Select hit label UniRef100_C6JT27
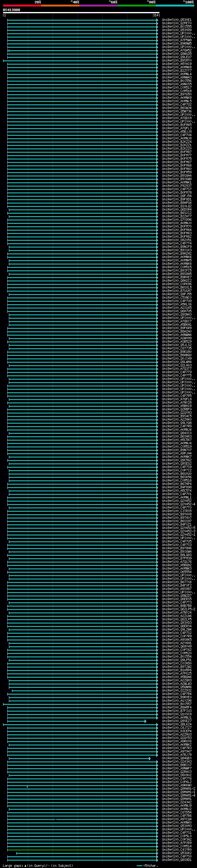The width and height of the screenshot is (197, 868). 177,728
